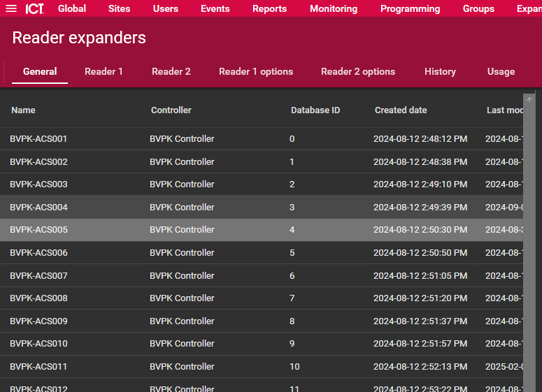Select the BVPK-ACS006 row
Viewport: 542px width, 392px height.
[x=262, y=253]
